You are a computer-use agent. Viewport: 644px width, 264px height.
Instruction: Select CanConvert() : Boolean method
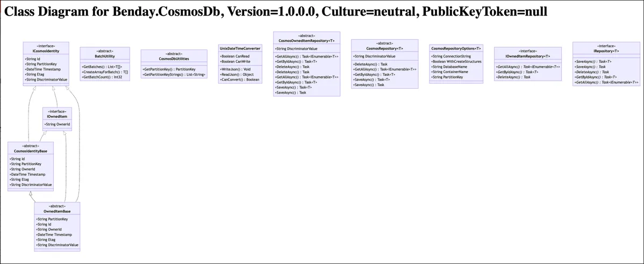[240, 80]
